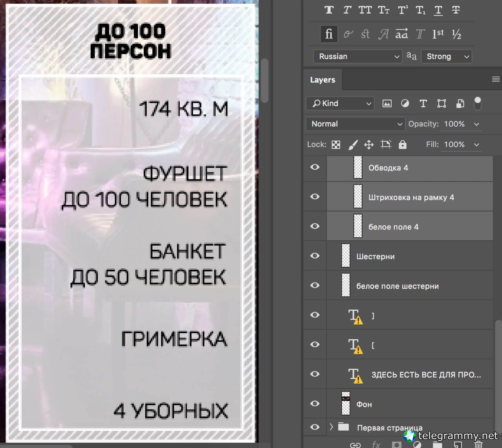Lock image pixels brush icon
Image resolution: width=502 pixels, height=448 pixels.
(x=353, y=144)
